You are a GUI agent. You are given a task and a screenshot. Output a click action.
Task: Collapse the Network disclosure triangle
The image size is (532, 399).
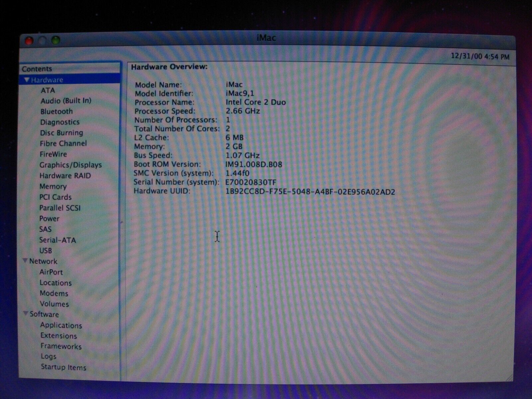[25, 261]
